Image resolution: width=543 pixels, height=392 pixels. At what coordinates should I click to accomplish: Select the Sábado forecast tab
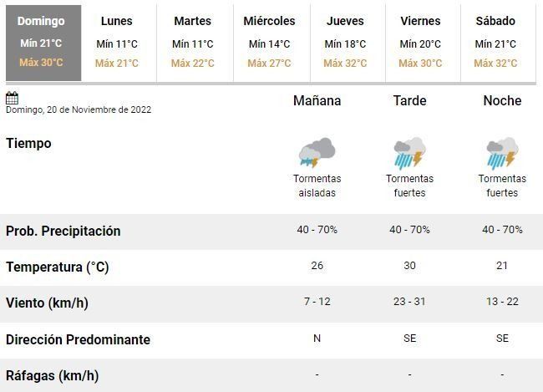495,42
